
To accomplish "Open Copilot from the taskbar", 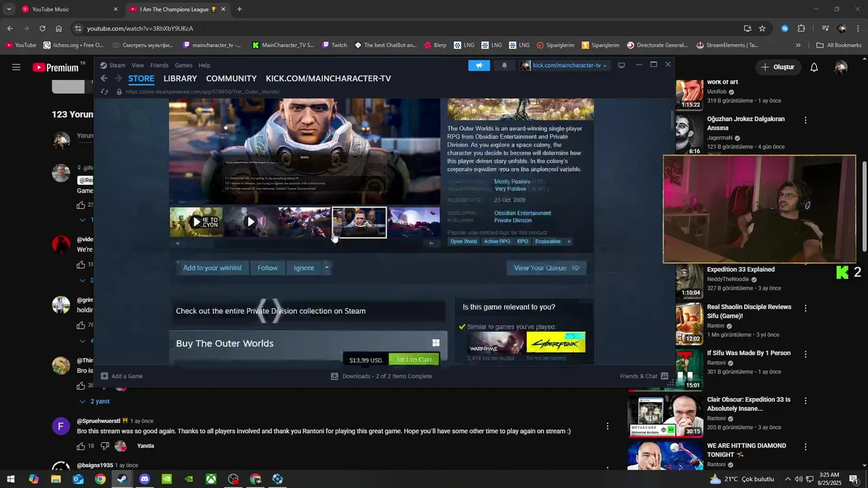I will pyautogui.click(x=33, y=479).
